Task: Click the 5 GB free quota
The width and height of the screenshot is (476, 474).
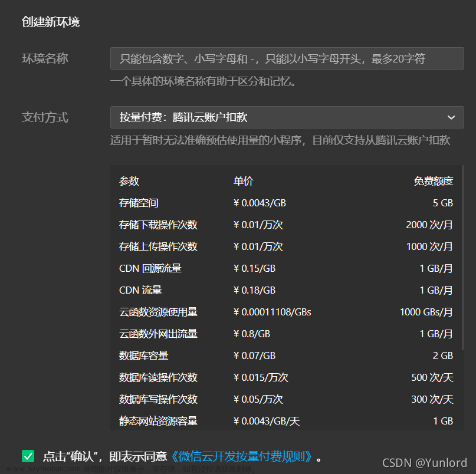Action: pos(443,203)
